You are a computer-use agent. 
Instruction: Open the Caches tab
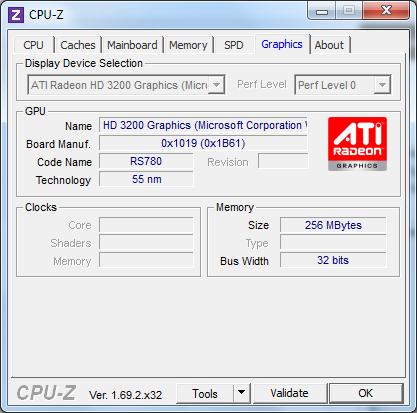tap(78, 45)
